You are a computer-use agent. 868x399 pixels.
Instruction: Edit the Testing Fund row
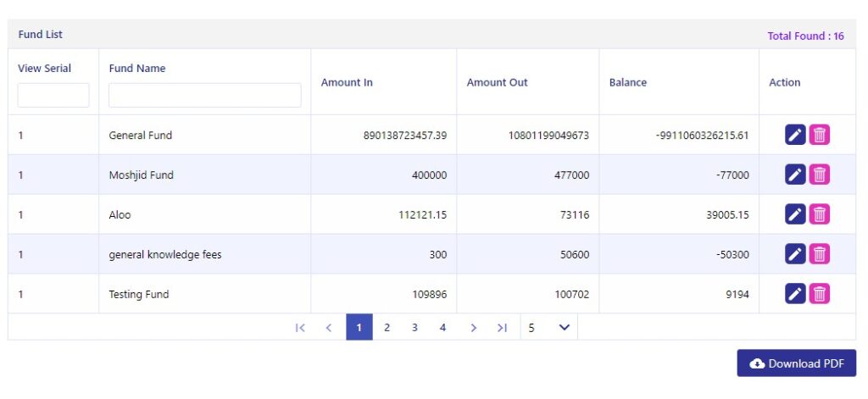pos(795,294)
